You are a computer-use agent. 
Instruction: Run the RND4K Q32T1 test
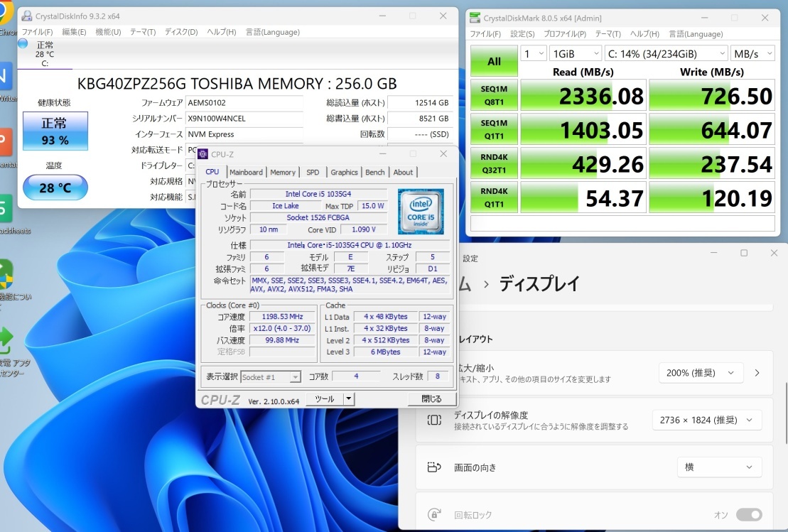pyautogui.click(x=494, y=164)
